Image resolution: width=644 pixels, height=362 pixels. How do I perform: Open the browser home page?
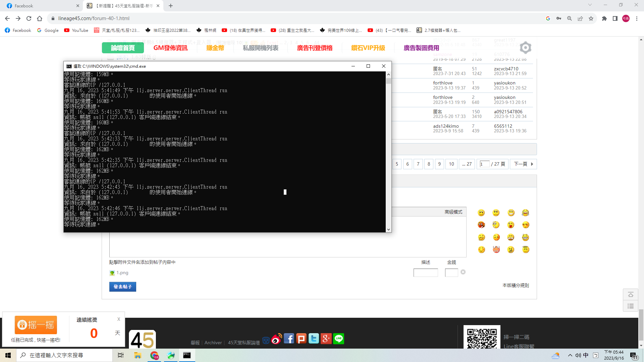click(x=40, y=18)
